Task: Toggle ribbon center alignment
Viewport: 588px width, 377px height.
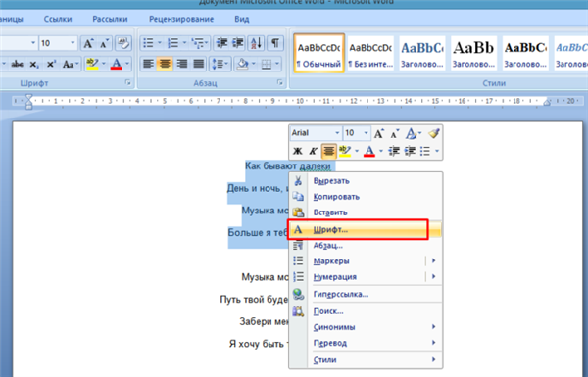Action: (x=165, y=64)
